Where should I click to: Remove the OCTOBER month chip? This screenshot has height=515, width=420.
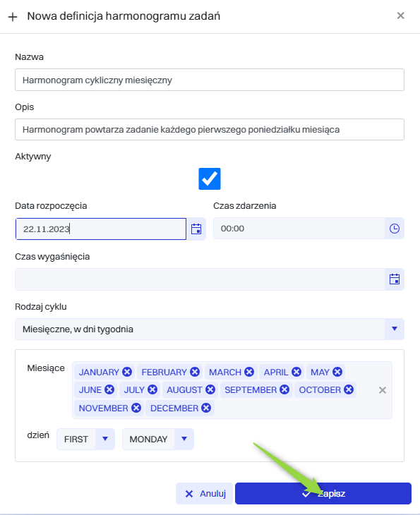coord(349,389)
